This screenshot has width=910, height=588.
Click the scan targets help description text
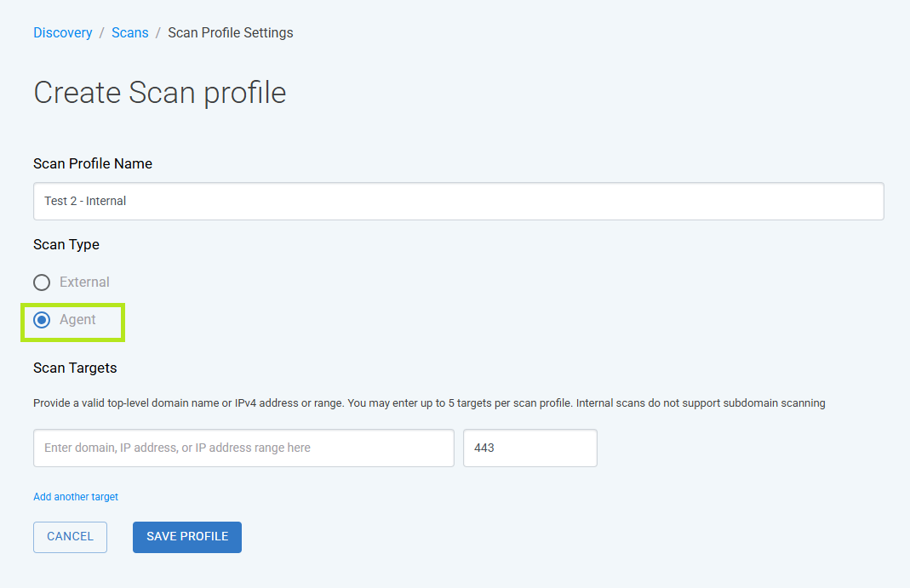click(430, 403)
